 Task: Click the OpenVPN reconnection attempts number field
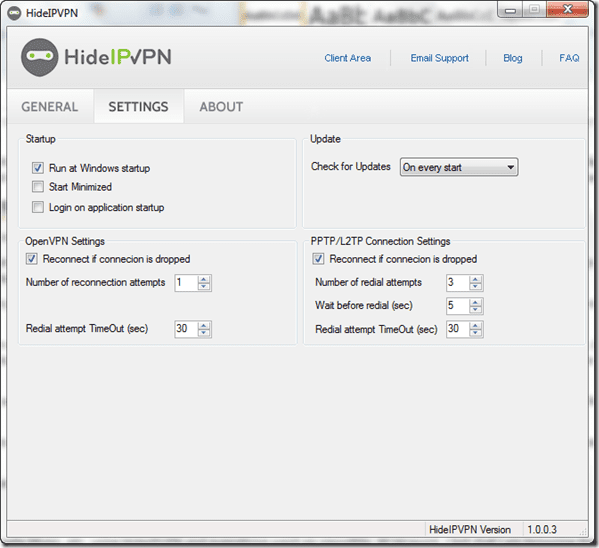(x=186, y=283)
